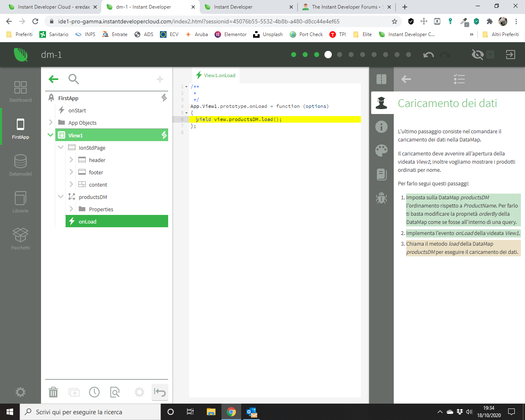The height and width of the screenshot is (420, 525).
Task: Click the tutorial step 1 about orderBy
Action: (x=463, y=210)
